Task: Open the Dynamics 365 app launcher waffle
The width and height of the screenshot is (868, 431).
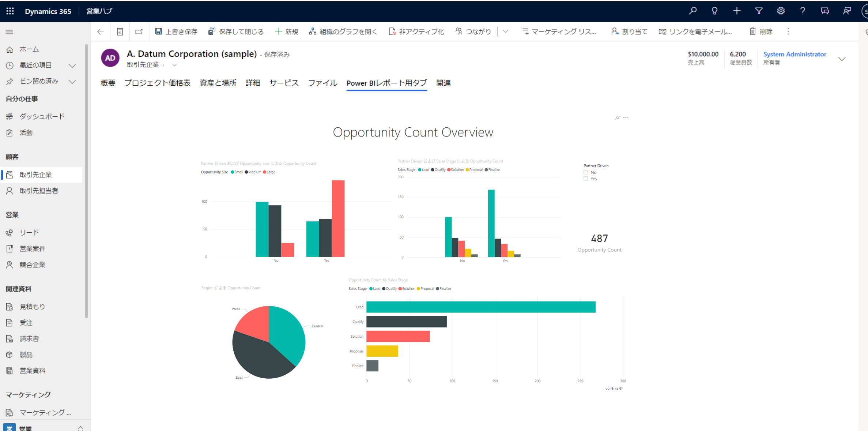Action: 10,11
